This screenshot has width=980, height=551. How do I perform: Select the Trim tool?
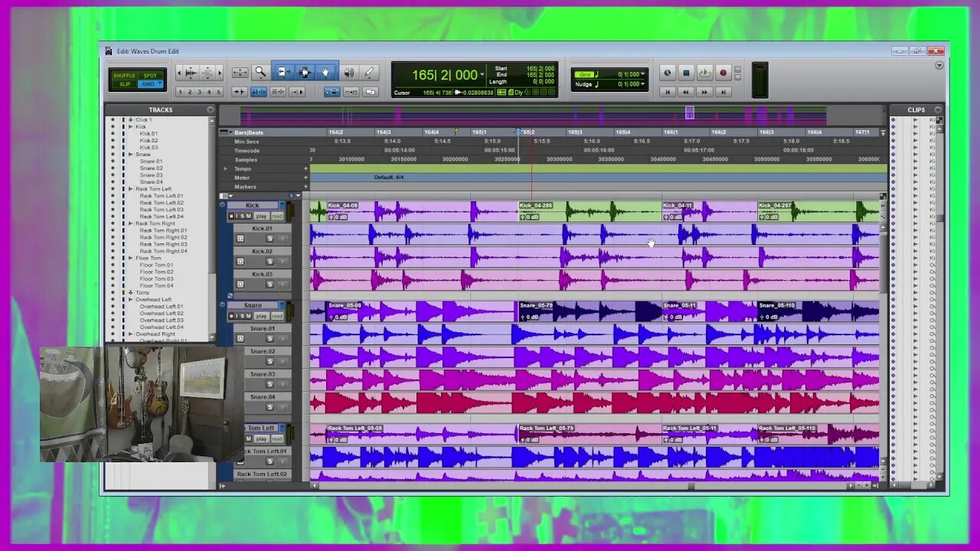283,73
